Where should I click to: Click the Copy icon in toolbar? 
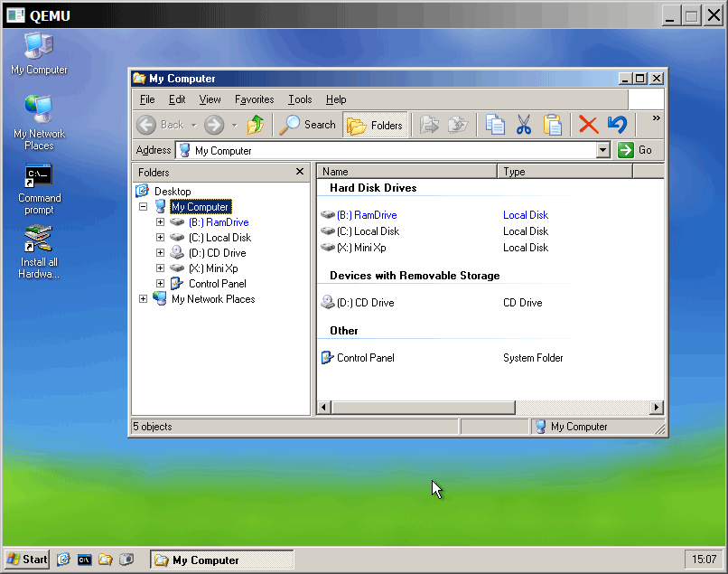coord(495,125)
